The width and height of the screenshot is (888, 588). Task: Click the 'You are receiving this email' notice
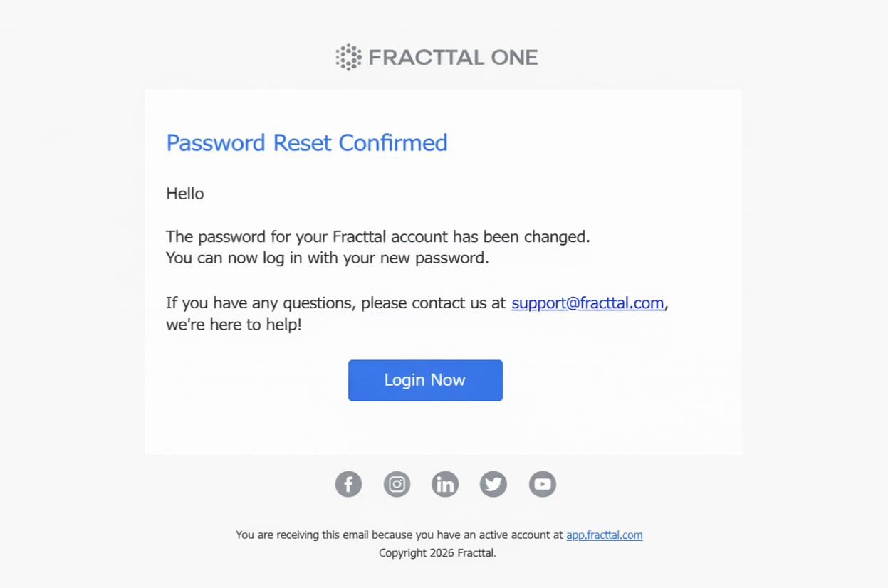point(399,535)
